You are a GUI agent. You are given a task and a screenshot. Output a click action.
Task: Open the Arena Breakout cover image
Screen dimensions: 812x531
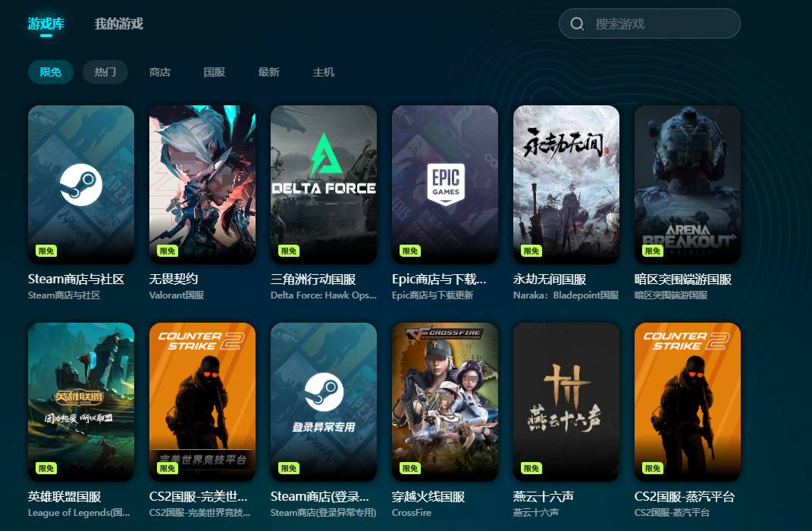point(687,185)
